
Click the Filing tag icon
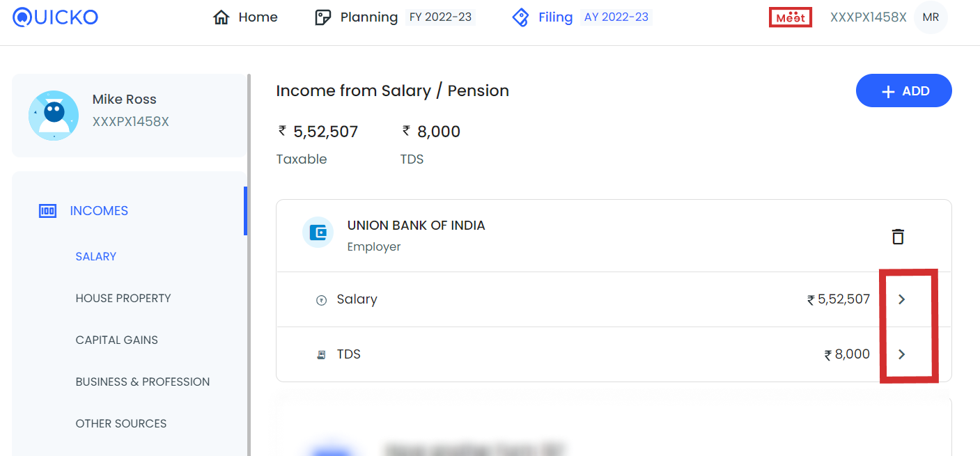tap(520, 17)
